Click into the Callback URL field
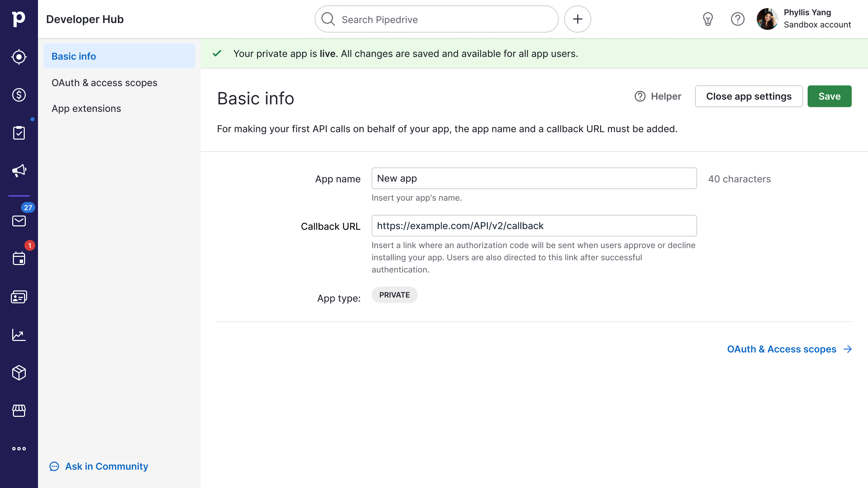This screenshot has width=868, height=488. [x=534, y=226]
